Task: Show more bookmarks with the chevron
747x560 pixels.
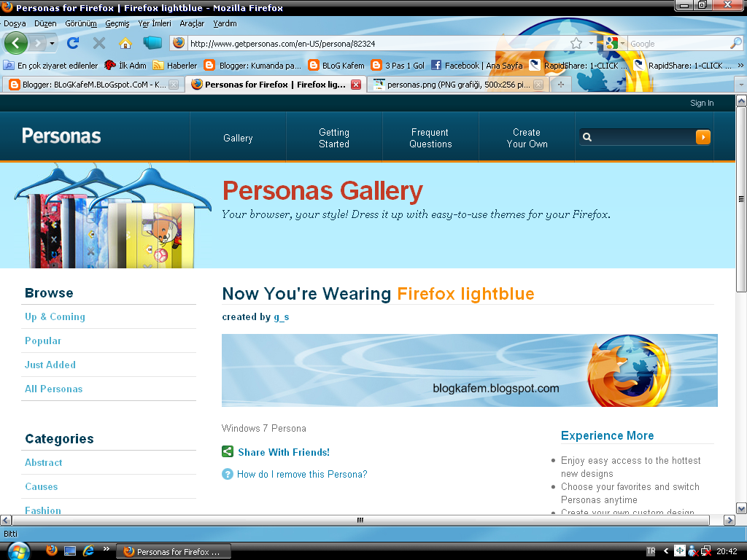Action: click(740, 65)
